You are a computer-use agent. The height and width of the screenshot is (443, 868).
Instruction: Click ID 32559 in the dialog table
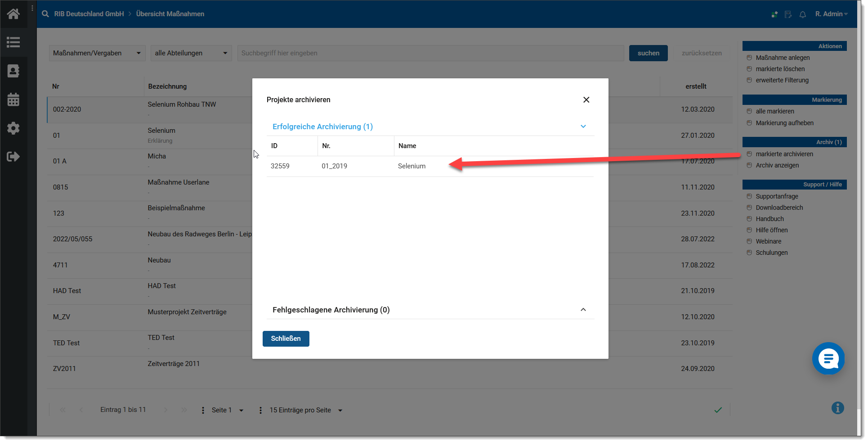[x=280, y=166]
